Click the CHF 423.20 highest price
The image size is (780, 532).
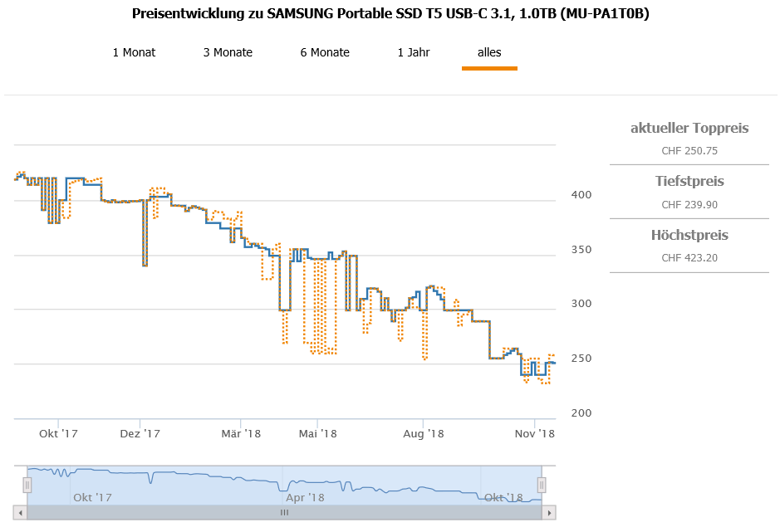tap(689, 257)
